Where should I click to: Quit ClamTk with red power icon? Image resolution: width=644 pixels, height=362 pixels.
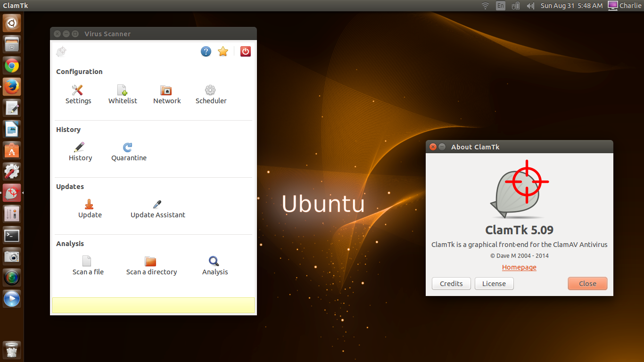[x=246, y=51]
